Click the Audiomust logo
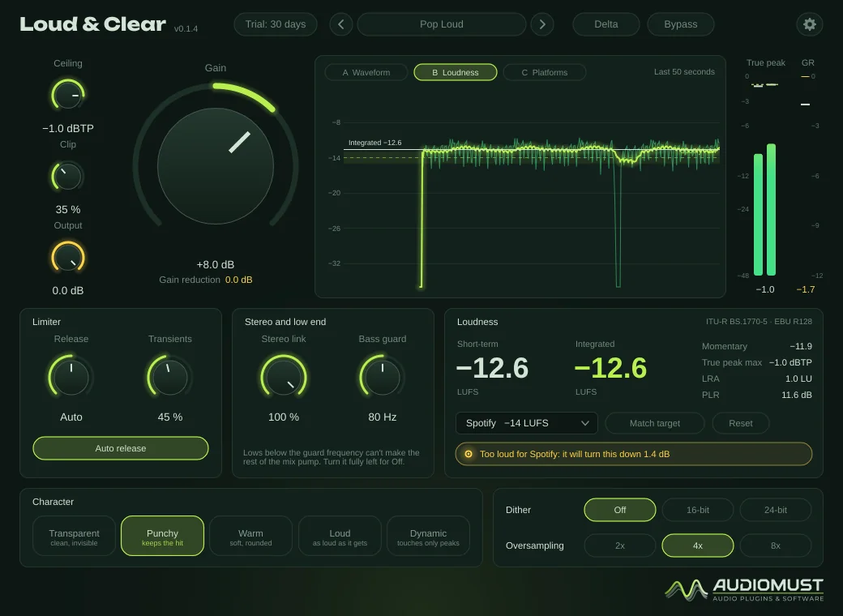Image resolution: width=843 pixels, height=616 pixels. (744, 590)
